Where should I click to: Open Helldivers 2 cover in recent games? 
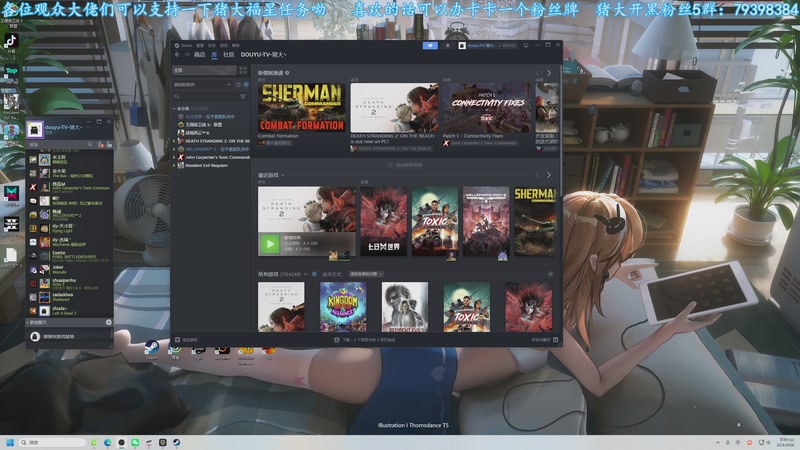[x=486, y=221]
